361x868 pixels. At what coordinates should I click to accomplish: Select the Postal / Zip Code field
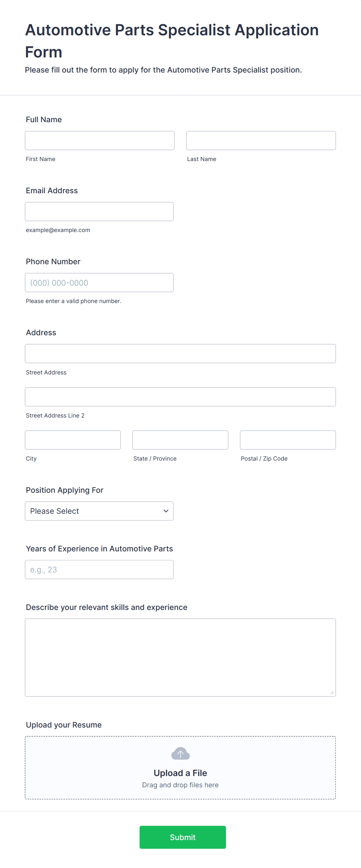tap(288, 440)
